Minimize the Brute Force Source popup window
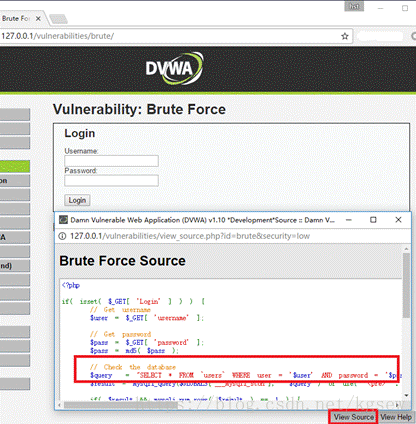Screen dimensions: 416x424 click(x=349, y=220)
